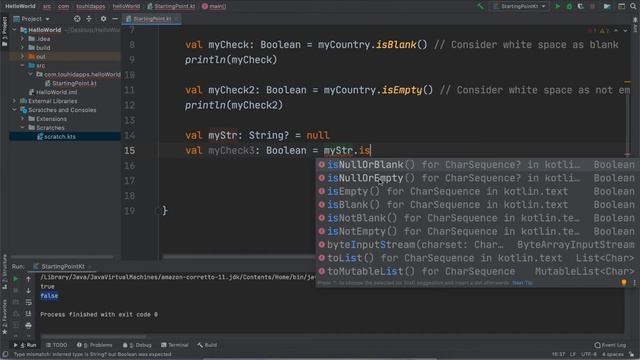
Task: Collapse Scratches and Consoles node
Action: [x=15, y=110]
